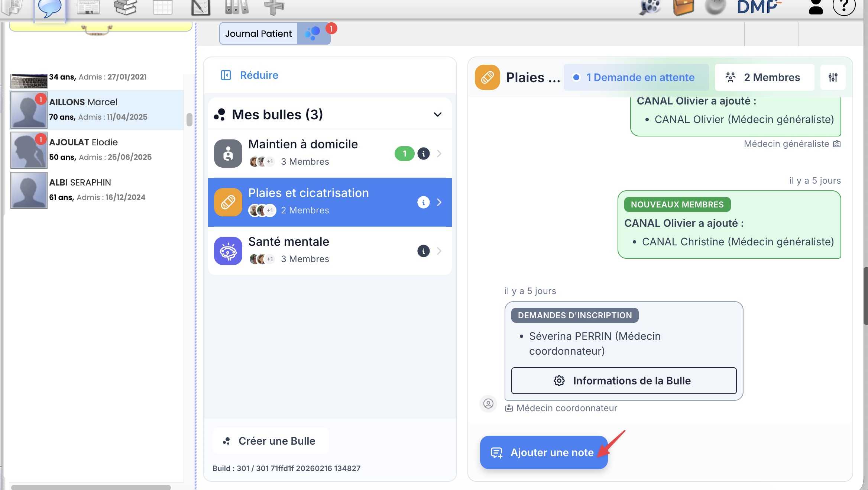The width and height of the screenshot is (868, 490).
Task: Click the DMP icon in toolbar
Action: pos(758,7)
